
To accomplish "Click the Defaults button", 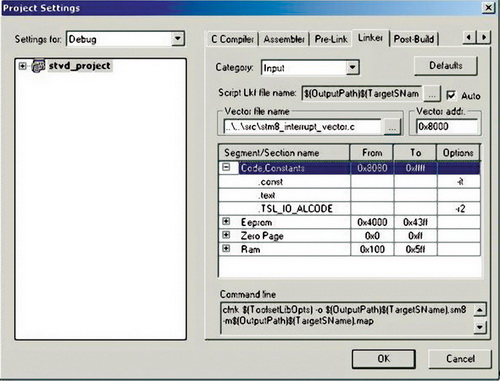I will [446, 66].
